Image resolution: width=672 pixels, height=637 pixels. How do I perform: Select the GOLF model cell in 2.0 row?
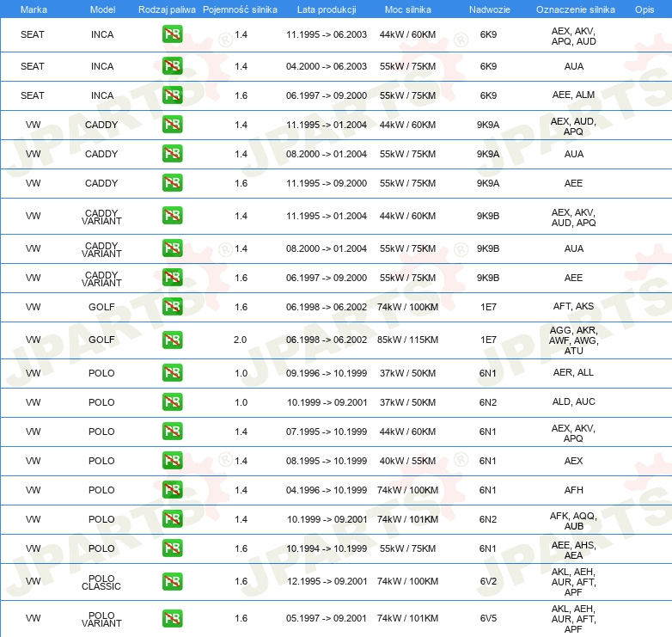point(101,340)
